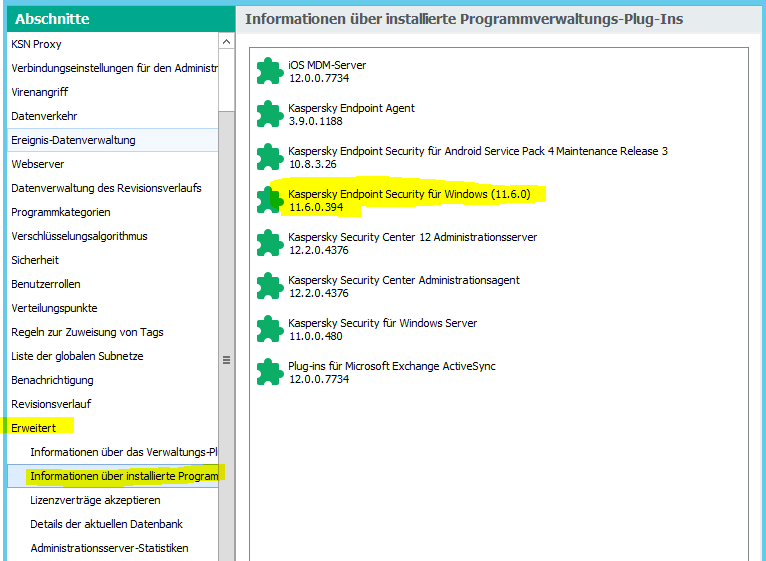Click the Security Center 12 Administrationsserver icon
Screen dimensions: 766x561
coord(270,243)
